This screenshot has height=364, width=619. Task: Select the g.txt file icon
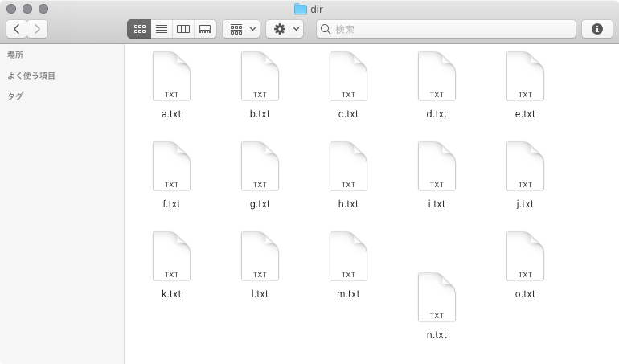pyautogui.click(x=260, y=166)
